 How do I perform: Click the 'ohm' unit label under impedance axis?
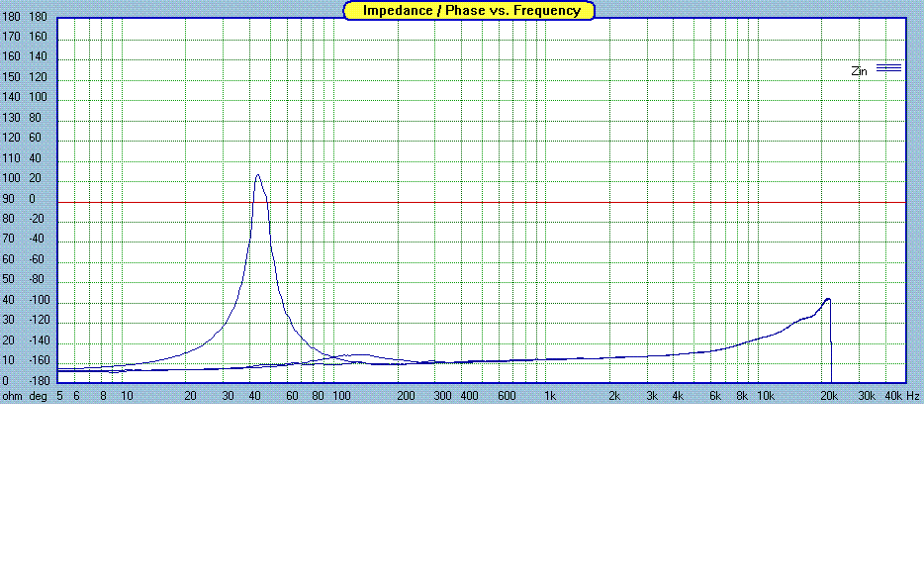pos(13,396)
